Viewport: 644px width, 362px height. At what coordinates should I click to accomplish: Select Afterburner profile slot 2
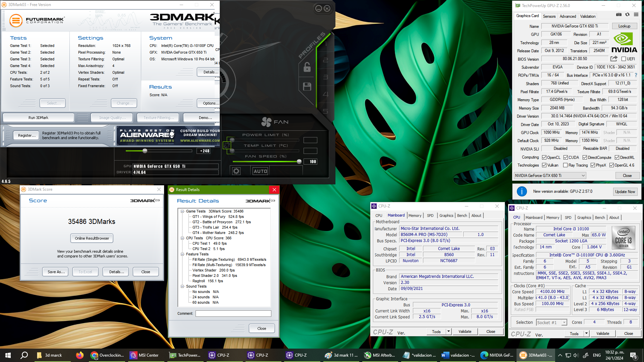pyautogui.click(x=325, y=60)
